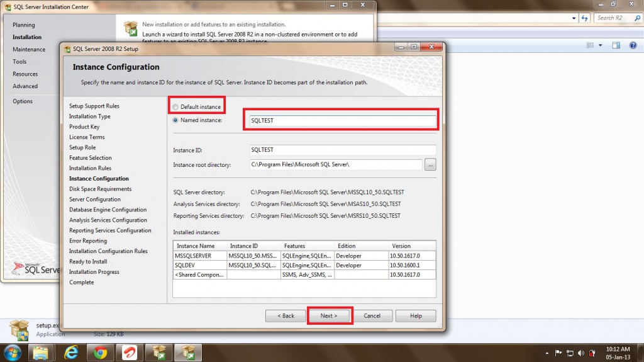Select the Named instance radio button
The image size is (644, 362).
(x=175, y=120)
